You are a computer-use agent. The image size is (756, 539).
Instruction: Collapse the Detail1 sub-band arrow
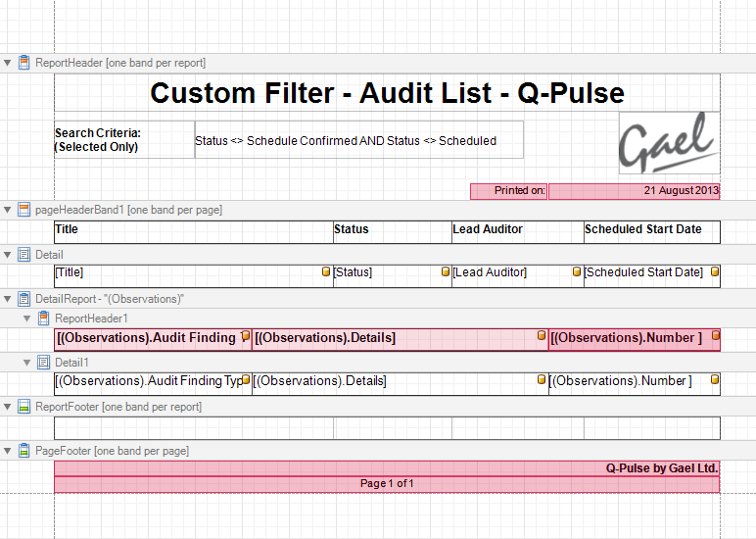[x=27, y=363]
